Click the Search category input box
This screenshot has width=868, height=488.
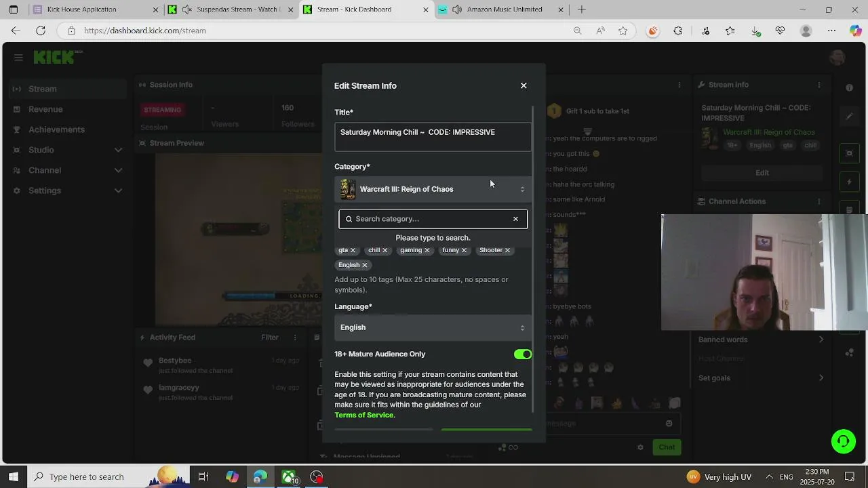click(433, 219)
